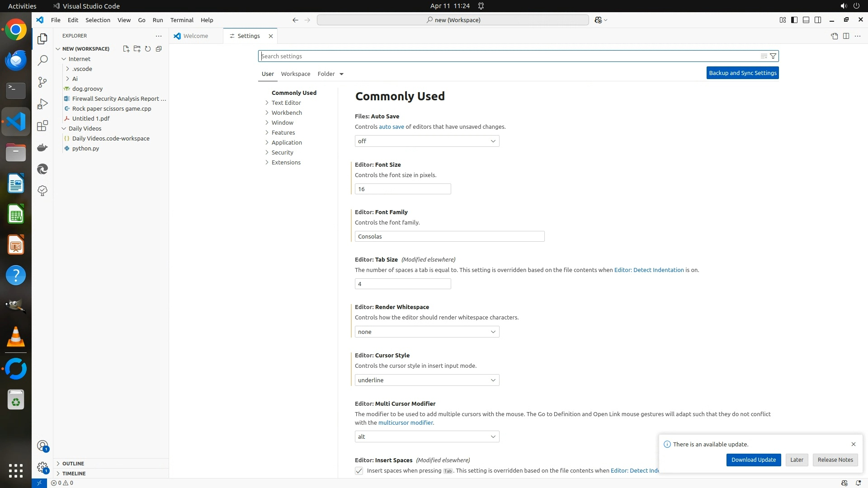Click New File icon in explorer header
The width and height of the screenshot is (868, 488).
(126, 49)
